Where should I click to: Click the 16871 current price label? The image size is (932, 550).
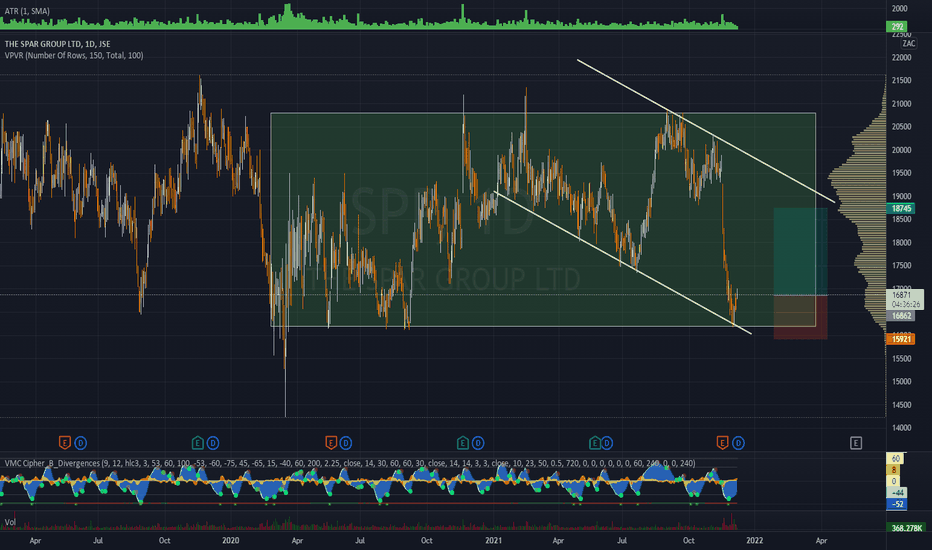tap(905, 299)
